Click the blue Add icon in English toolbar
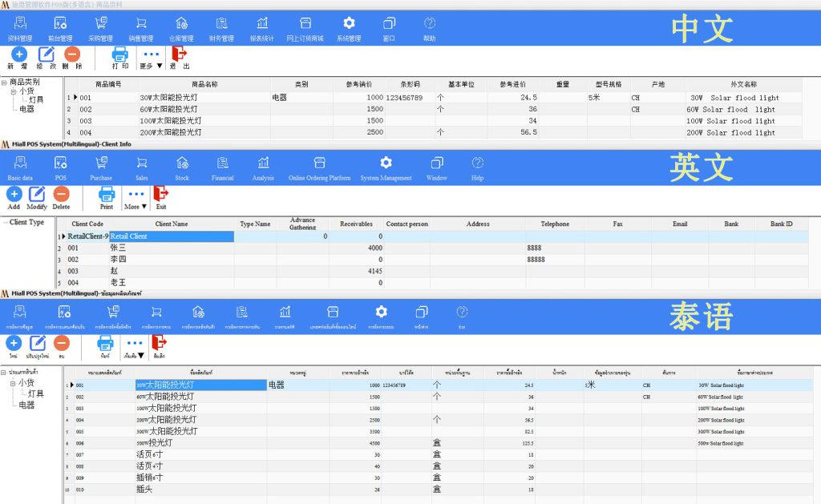Screen dimensions: 821x504 [14, 194]
